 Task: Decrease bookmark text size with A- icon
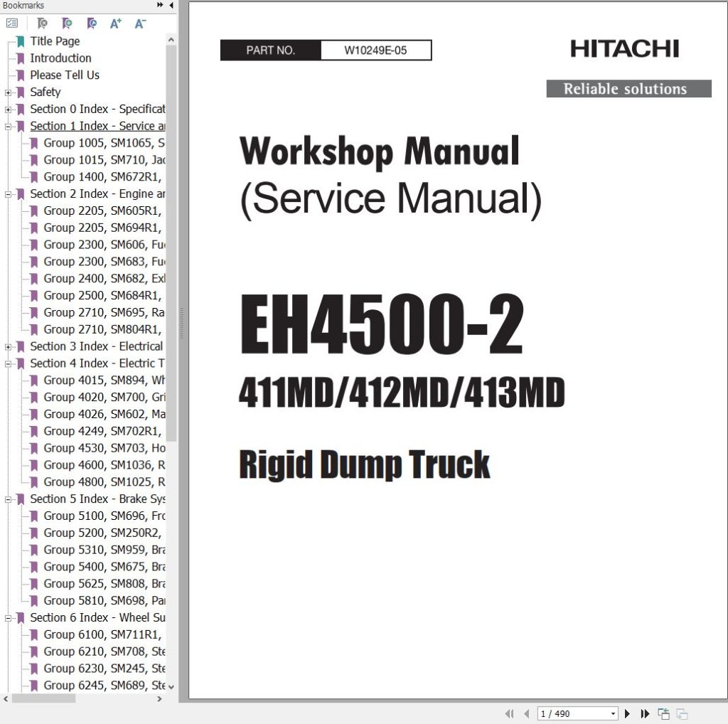139,23
